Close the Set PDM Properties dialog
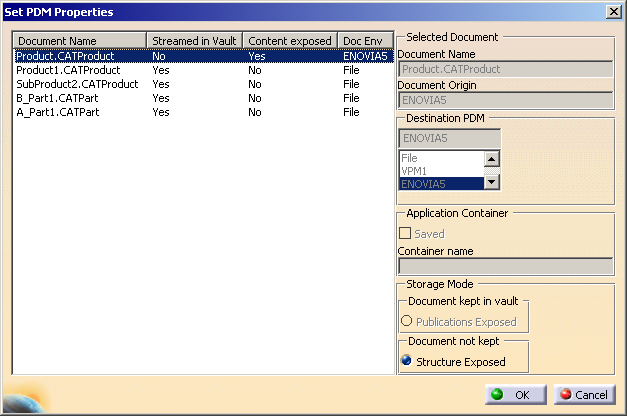This screenshot has width=627, height=416. coord(612,11)
